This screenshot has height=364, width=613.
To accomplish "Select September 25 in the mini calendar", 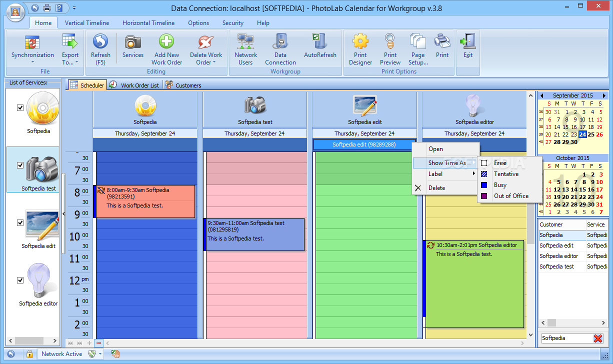I will 591,134.
